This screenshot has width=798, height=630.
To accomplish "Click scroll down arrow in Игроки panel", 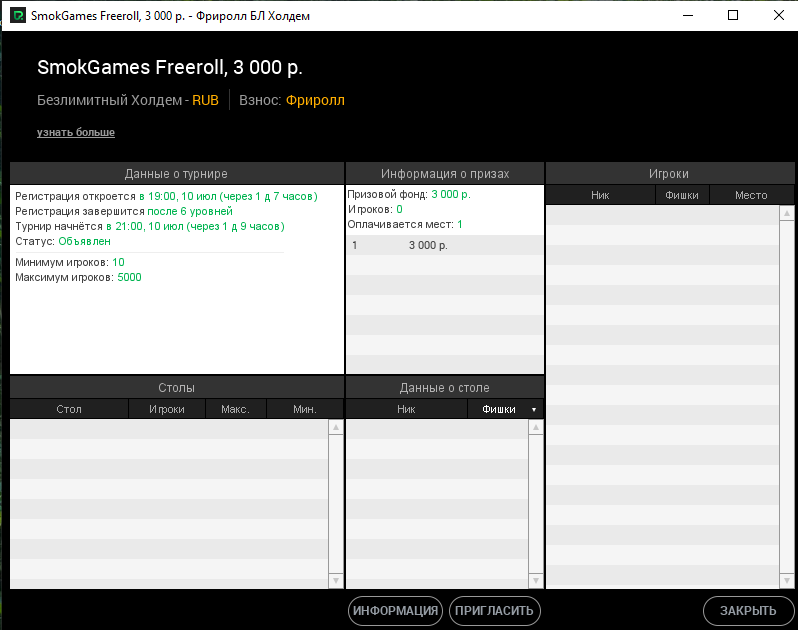I will click(787, 580).
